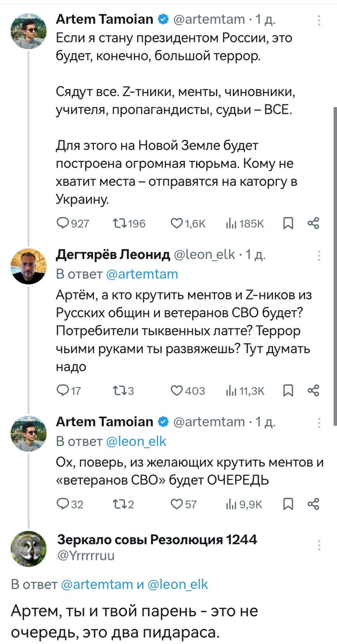The width and height of the screenshot is (337, 644).
Task: Retweet Artem's reply with 2 reposts
Action: [118, 504]
